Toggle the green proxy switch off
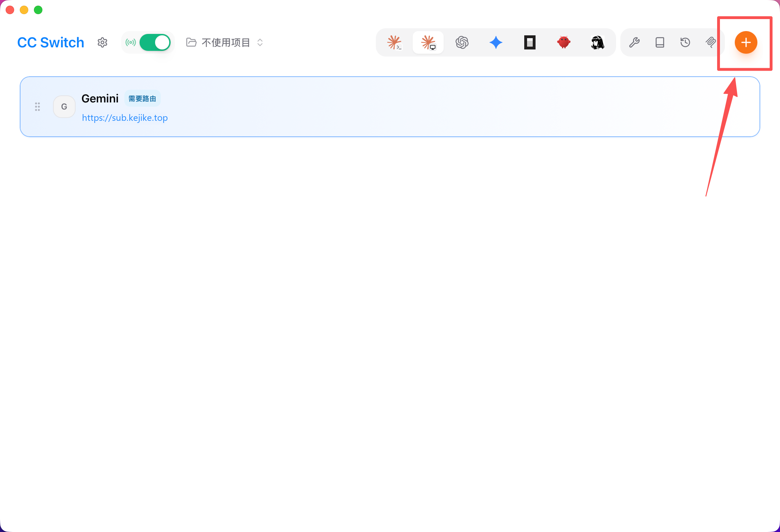Image resolution: width=780 pixels, height=532 pixels. pos(155,42)
